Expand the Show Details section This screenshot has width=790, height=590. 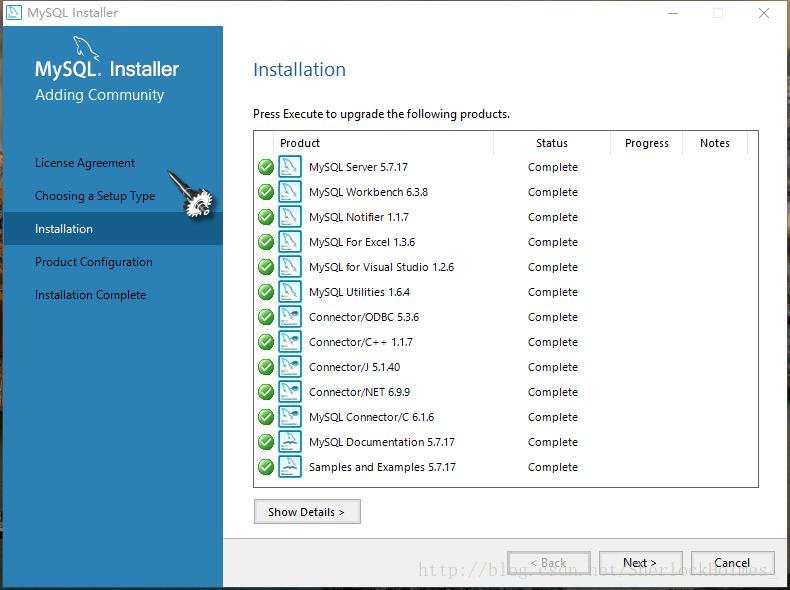[307, 512]
